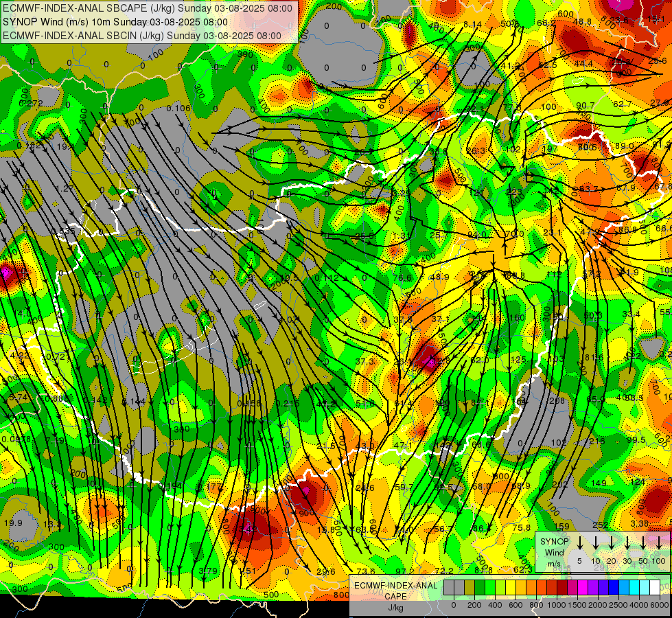Pick the olive swatch in CAPE scale

tap(470, 588)
